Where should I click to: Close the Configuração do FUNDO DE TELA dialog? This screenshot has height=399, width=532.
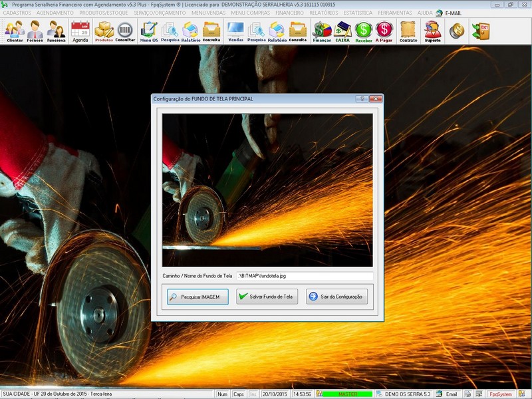[376, 98]
